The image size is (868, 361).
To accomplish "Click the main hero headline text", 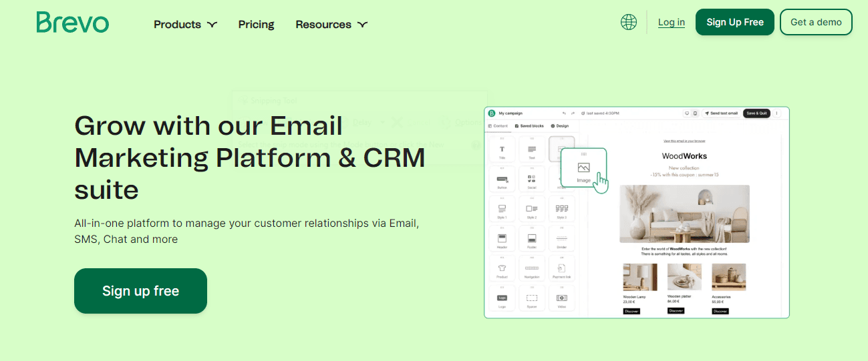I will pyautogui.click(x=250, y=157).
